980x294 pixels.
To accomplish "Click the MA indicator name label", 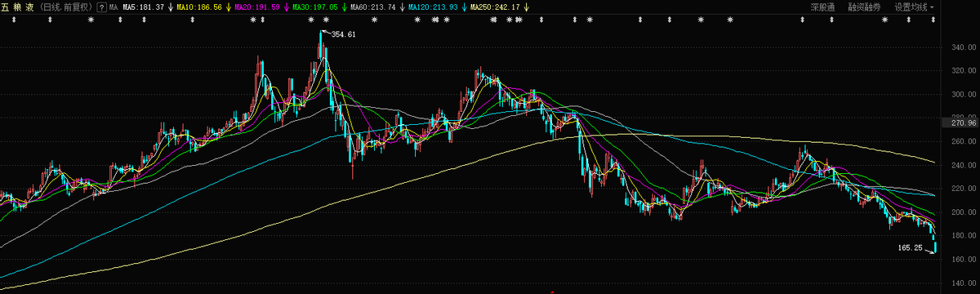I will [x=114, y=7].
